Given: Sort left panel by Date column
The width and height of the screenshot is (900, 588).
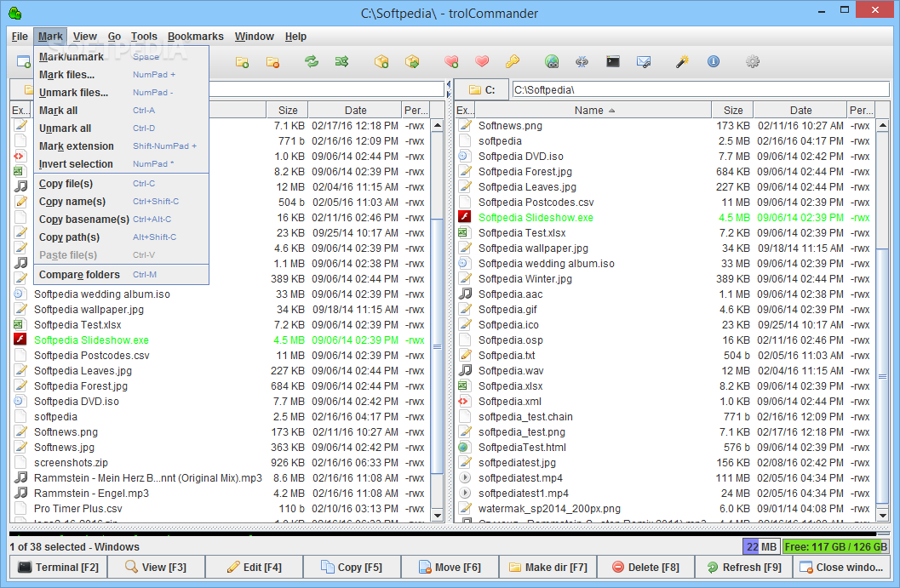Looking at the screenshot, I should coord(355,110).
